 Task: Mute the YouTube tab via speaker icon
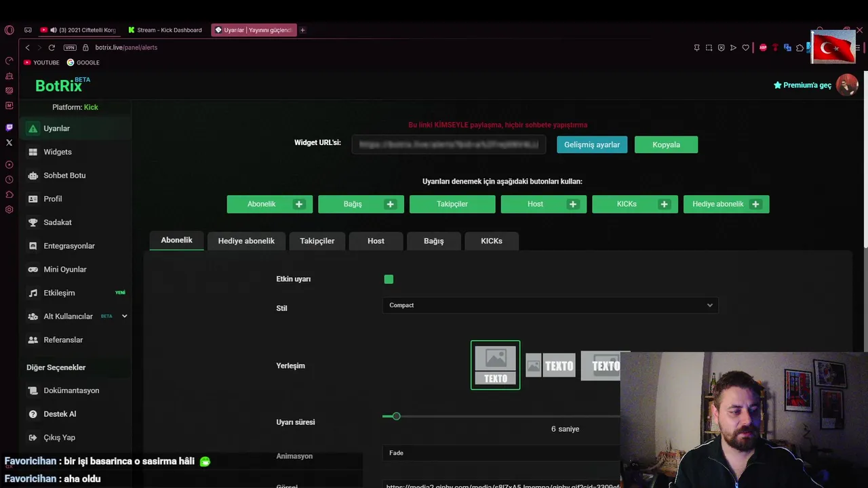[x=54, y=30]
